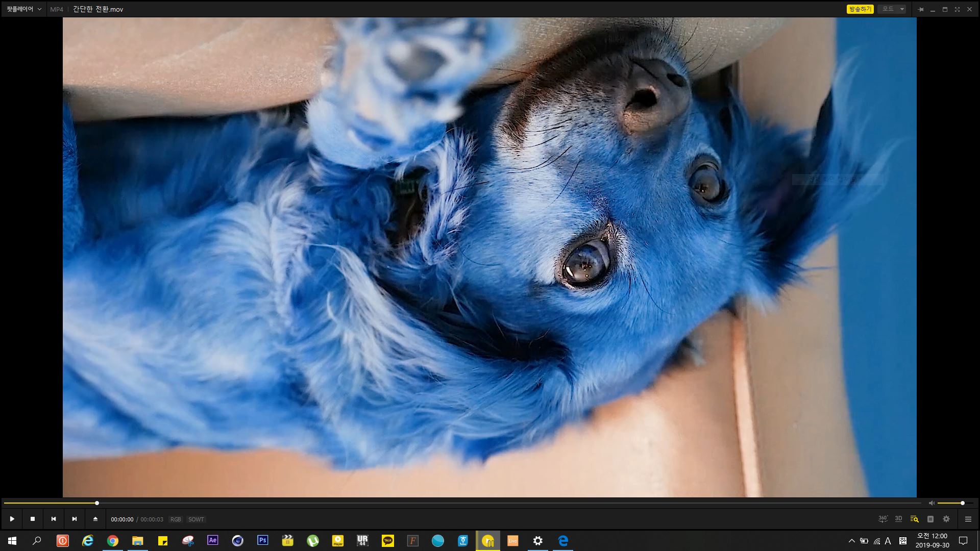Mute audio with the speaker icon

(932, 503)
